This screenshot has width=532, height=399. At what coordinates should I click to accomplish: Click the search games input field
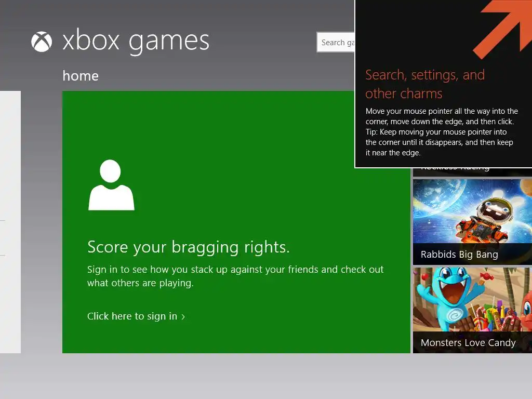(336, 42)
